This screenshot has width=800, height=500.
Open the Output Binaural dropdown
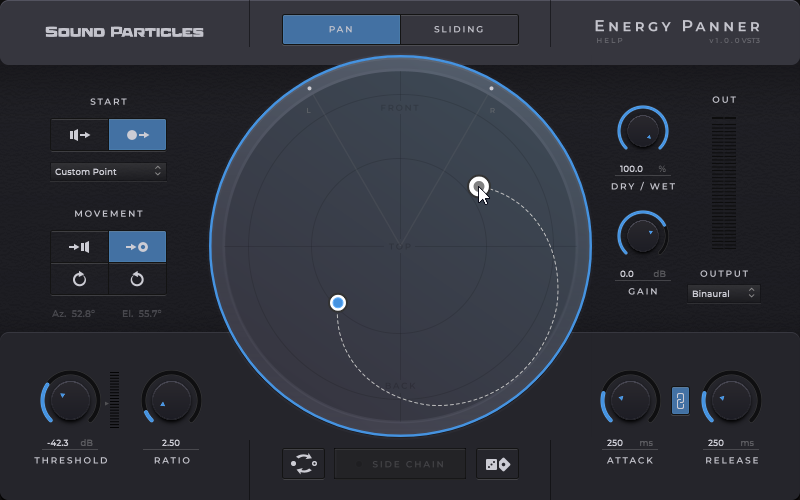(x=723, y=293)
